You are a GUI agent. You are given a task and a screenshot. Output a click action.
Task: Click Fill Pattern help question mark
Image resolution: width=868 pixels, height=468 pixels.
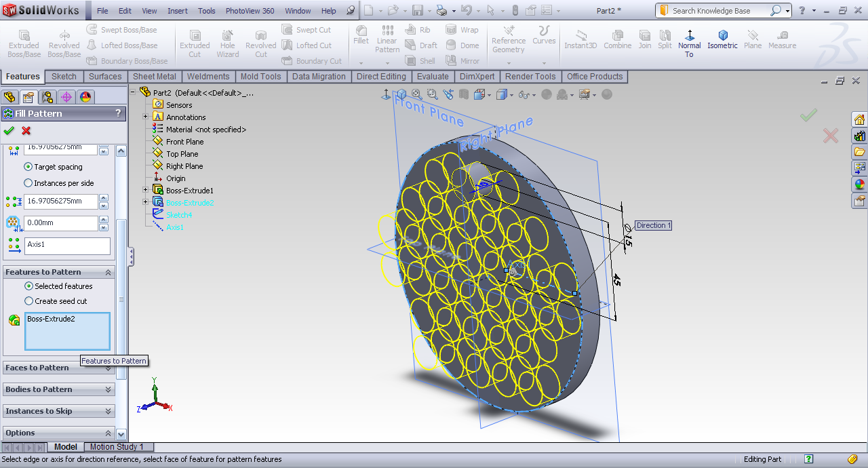118,113
